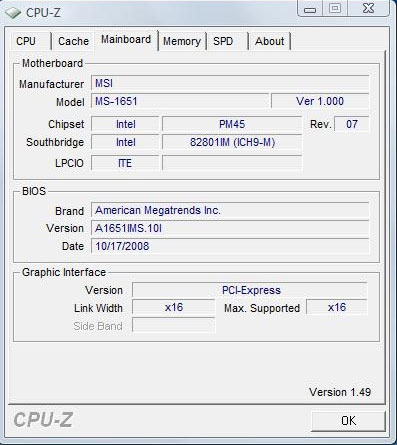Select the 82801IM (ICH9-M) southbridge value
The height and width of the screenshot is (445, 397).
232,142
